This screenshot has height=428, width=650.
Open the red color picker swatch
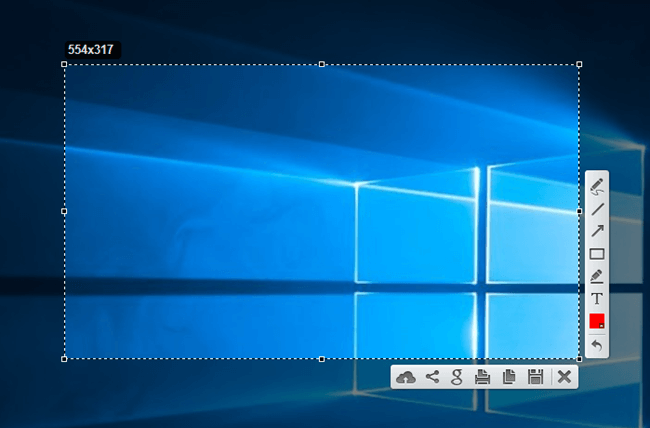coord(597,321)
